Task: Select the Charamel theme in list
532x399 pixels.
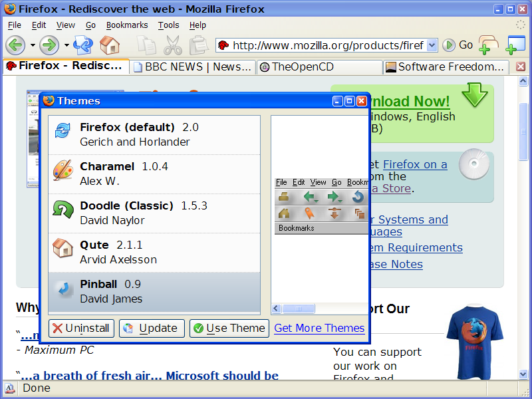Action: [154, 174]
